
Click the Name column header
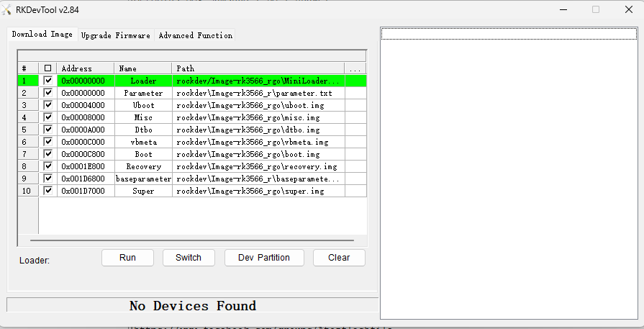point(143,68)
